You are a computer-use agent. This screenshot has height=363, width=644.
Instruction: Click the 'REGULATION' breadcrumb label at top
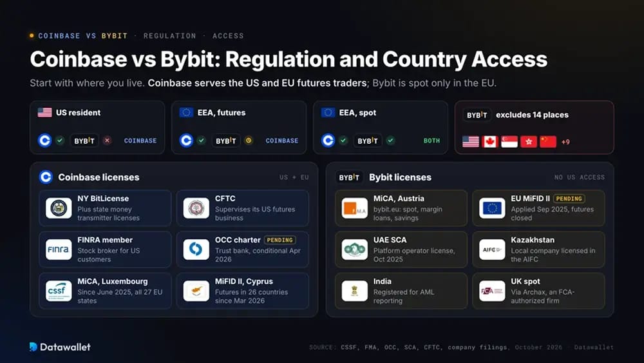click(169, 36)
